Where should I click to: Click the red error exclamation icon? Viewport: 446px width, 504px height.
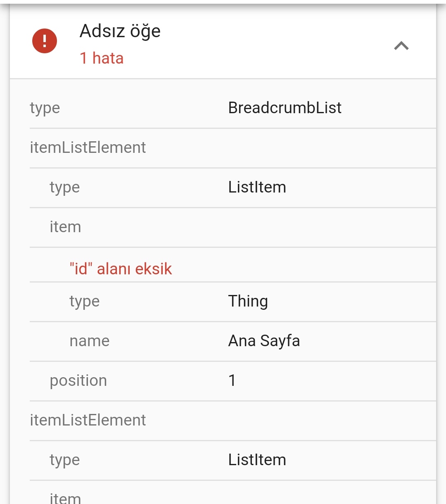tap(45, 41)
